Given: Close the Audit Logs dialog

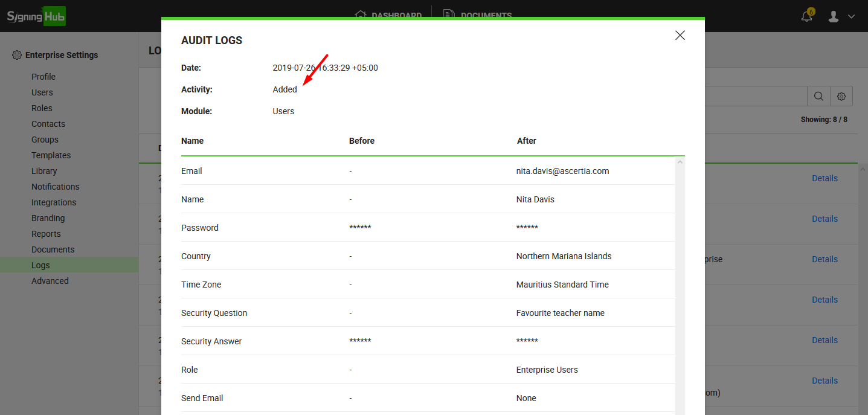Looking at the screenshot, I should click(x=680, y=36).
